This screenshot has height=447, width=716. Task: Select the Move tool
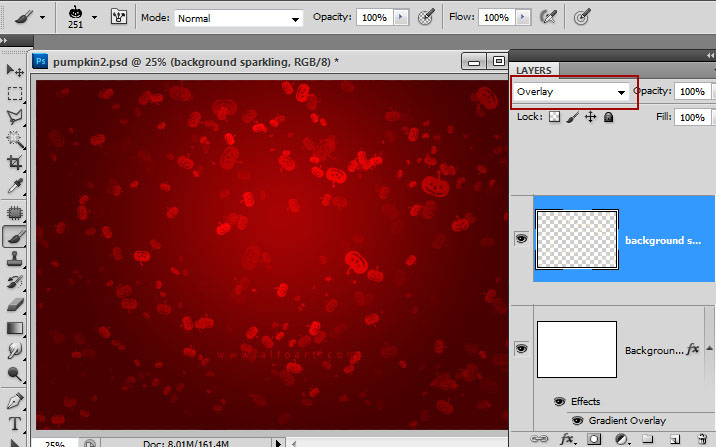pos(15,69)
